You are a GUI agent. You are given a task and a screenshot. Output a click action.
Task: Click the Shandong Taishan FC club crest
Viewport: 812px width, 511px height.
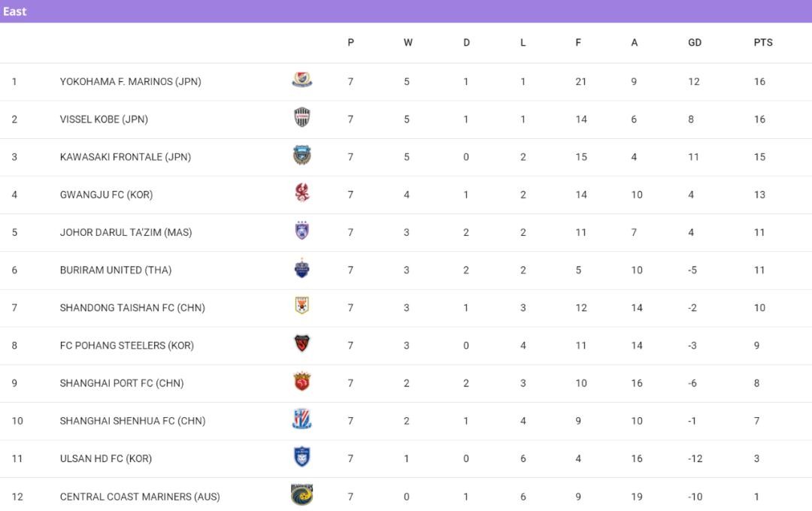[302, 307]
